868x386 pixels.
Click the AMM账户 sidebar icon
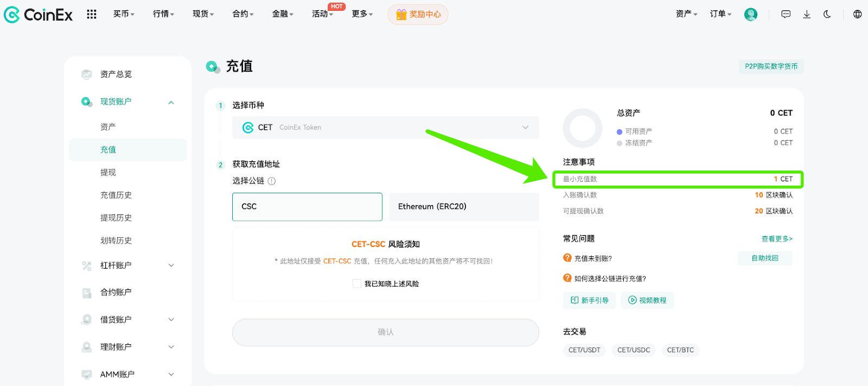point(86,374)
